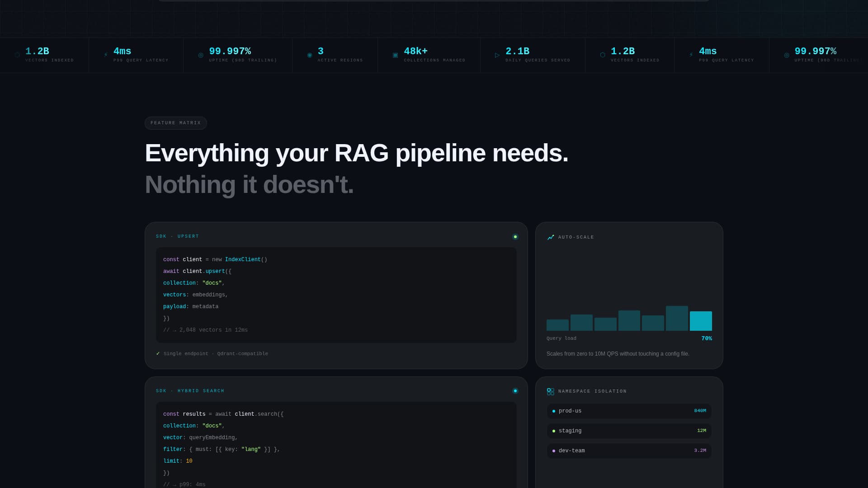The width and height of the screenshot is (868, 488).
Task: Click the 'Single endpoint · Qdrant-compatible' note
Action: pos(216,354)
